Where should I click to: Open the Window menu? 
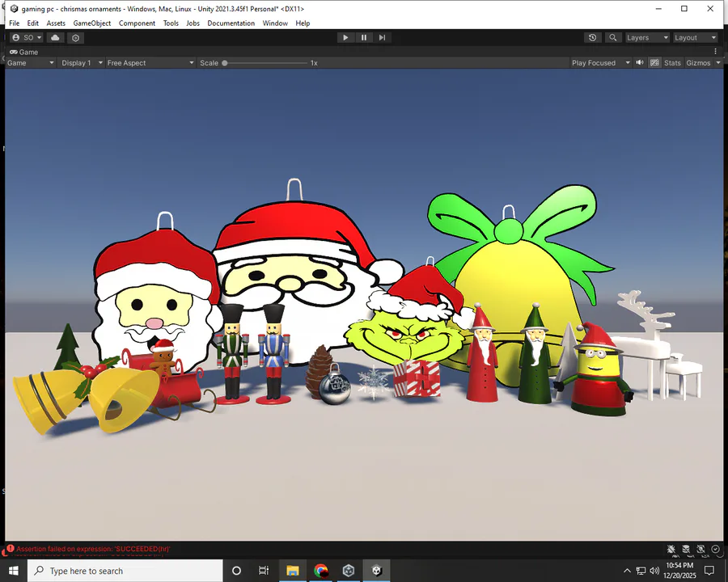tap(275, 23)
